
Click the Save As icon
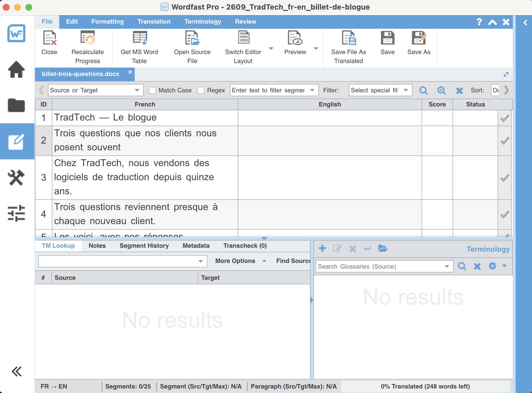[x=419, y=38]
